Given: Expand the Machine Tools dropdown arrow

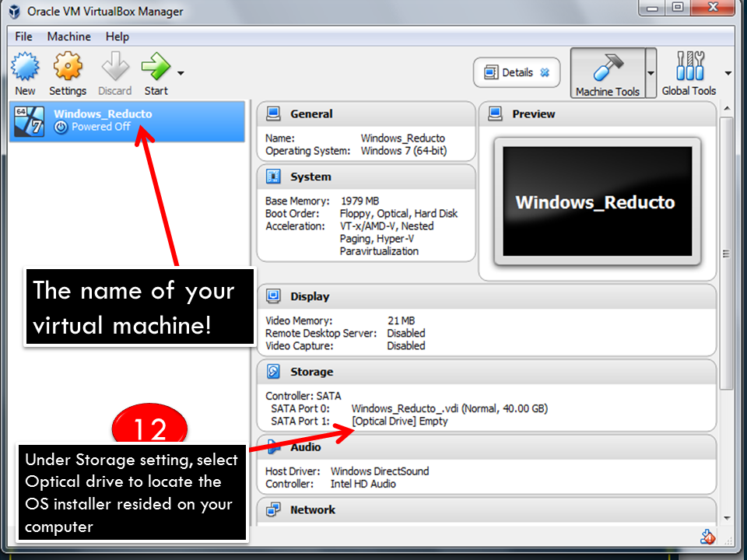Looking at the screenshot, I should tap(651, 73).
